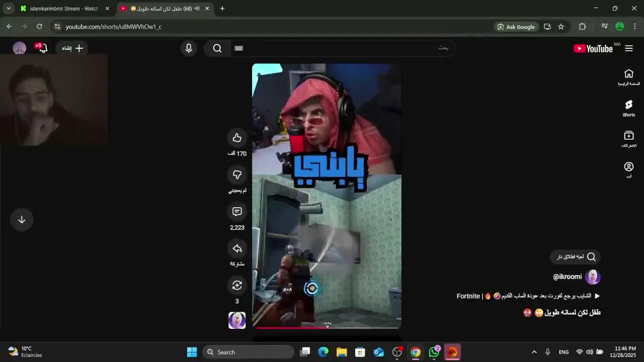Viewport: 644px width, 362px height.
Task: Click the related search suggestion chip
Action: point(576,257)
